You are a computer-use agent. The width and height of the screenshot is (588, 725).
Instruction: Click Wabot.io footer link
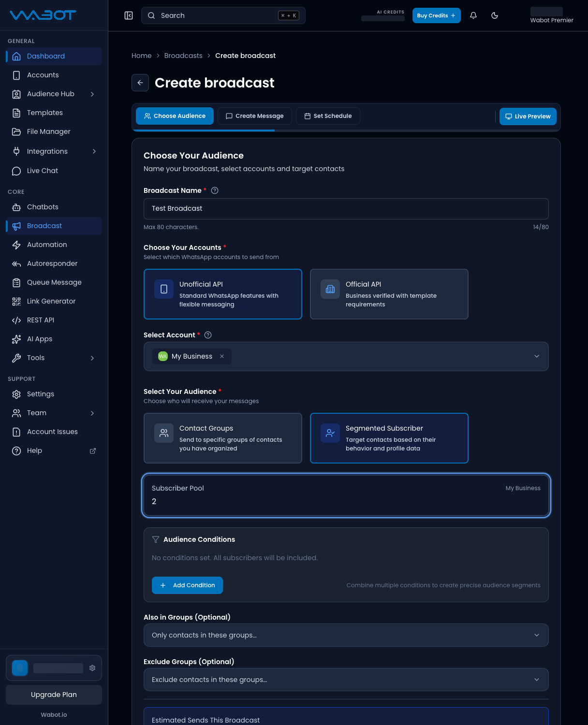click(54, 715)
